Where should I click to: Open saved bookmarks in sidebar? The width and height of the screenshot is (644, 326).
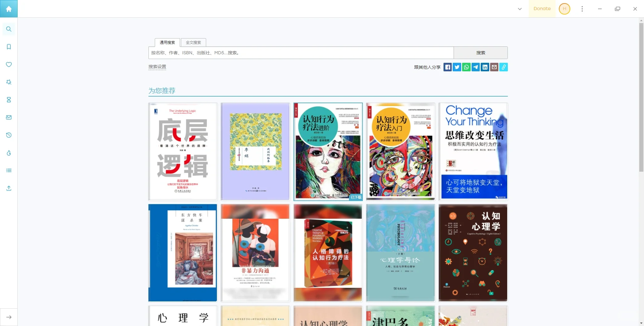pos(9,47)
